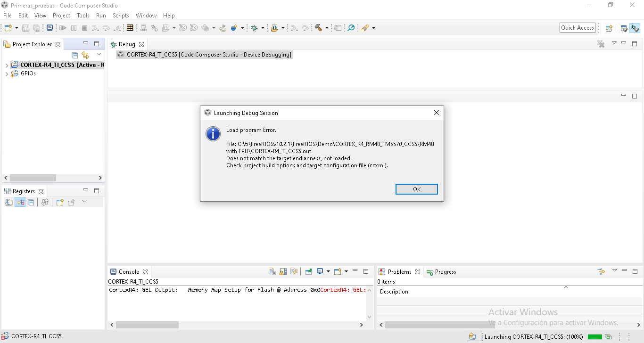This screenshot has height=343, width=644.
Task: Switch to the CCS Debug perspective icon
Action: tap(635, 28)
